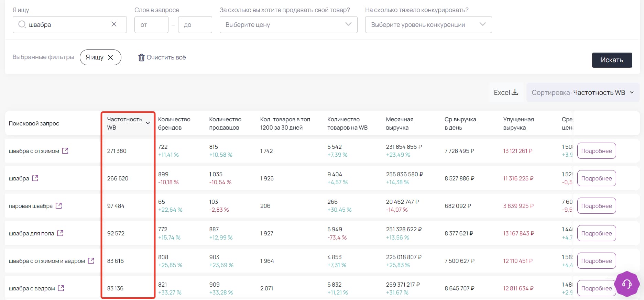Image resolution: width=644 pixels, height=300 pixels.
Task: Click frequency value 271 380
Action: pyautogui.click(x=117, y=151)
